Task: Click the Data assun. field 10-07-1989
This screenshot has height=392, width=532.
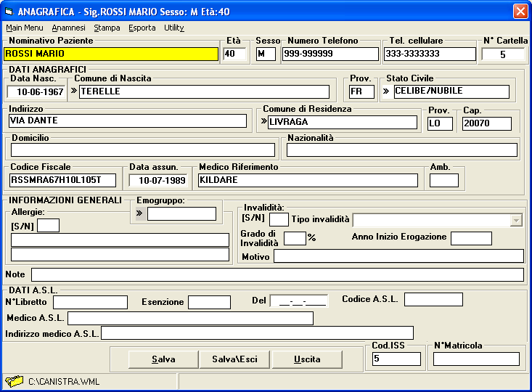Action: pos(158,180)
